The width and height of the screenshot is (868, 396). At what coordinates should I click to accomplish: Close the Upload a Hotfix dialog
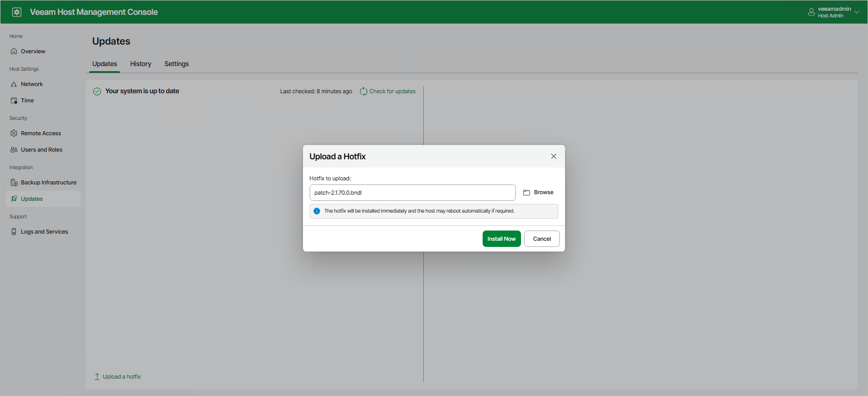coord(553,156)
